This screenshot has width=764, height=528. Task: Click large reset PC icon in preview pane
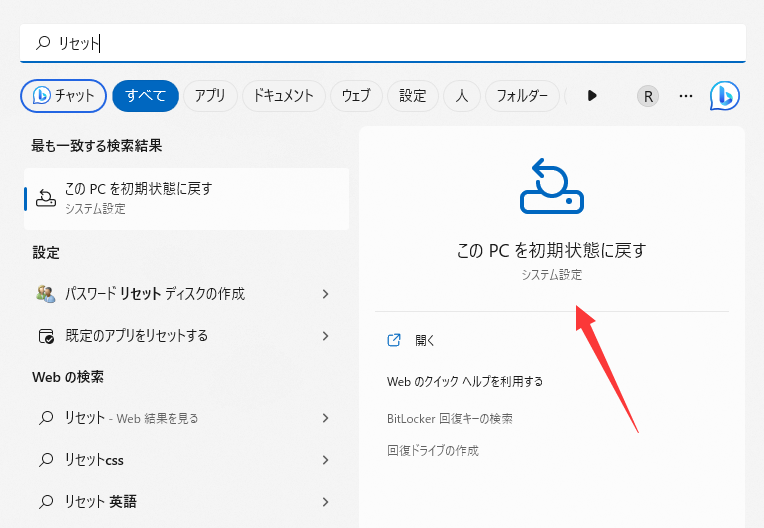[552, 186]
